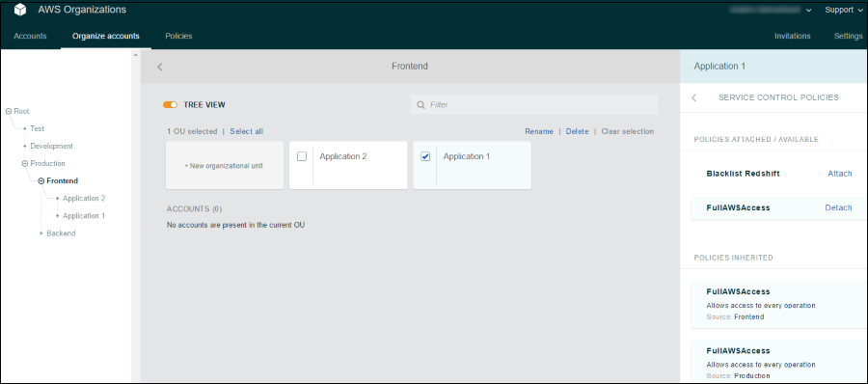The height and width of the screenshot is (384, 868).
Task: Attach the Blacklist Redshift policy
Action: 840,174
